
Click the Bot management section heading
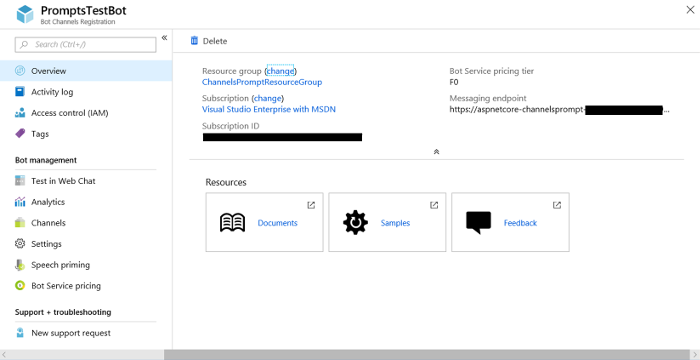click(46, 160)
